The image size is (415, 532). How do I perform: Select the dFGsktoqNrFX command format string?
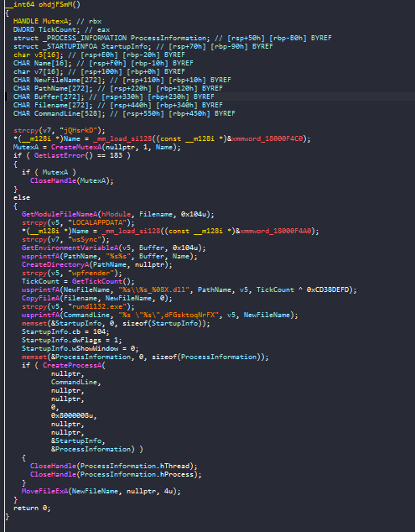[x=169, y=315]
